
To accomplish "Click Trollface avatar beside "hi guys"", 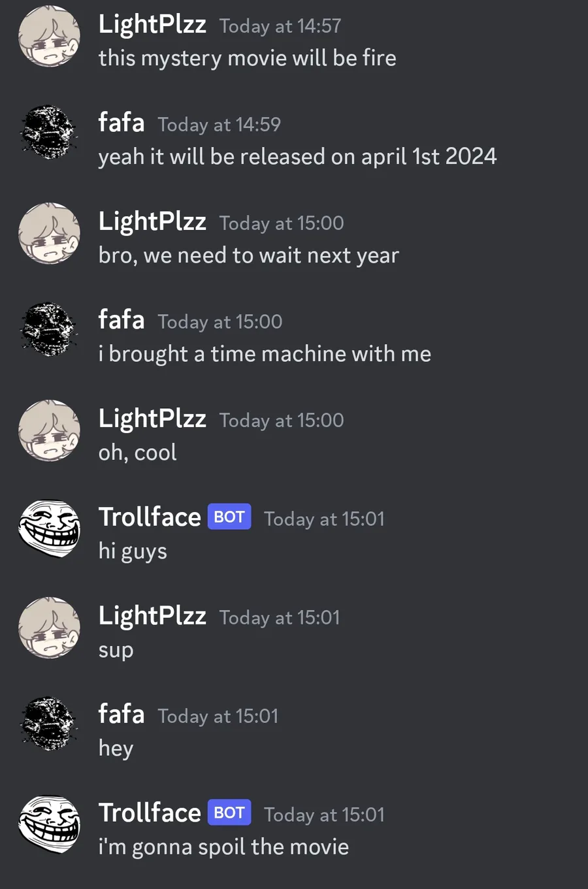I will (x=49, y=528).
